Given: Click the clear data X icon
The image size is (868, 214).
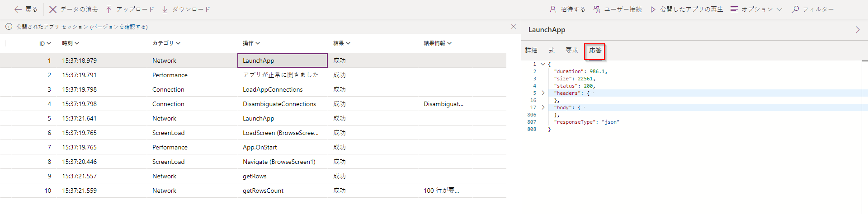Looking at the screenshot, I should tap(53, 9).
